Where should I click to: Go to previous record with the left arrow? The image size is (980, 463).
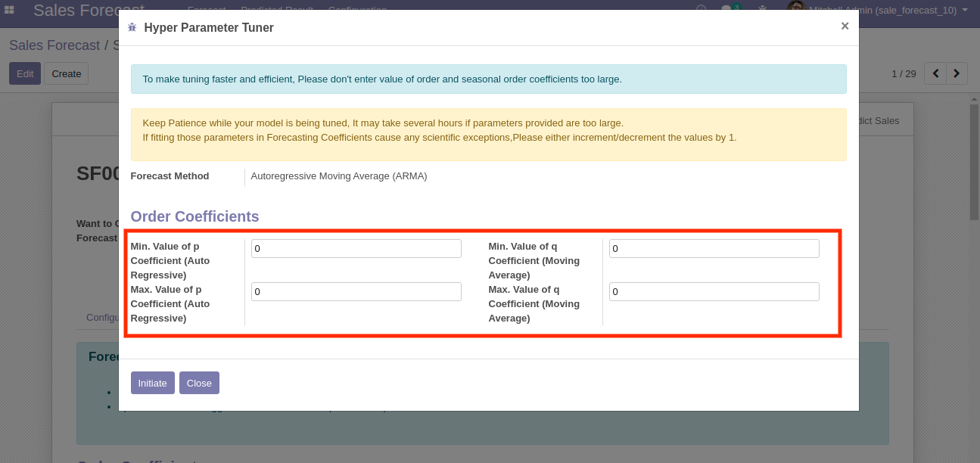pyautogui.click(x=936, y=73)
